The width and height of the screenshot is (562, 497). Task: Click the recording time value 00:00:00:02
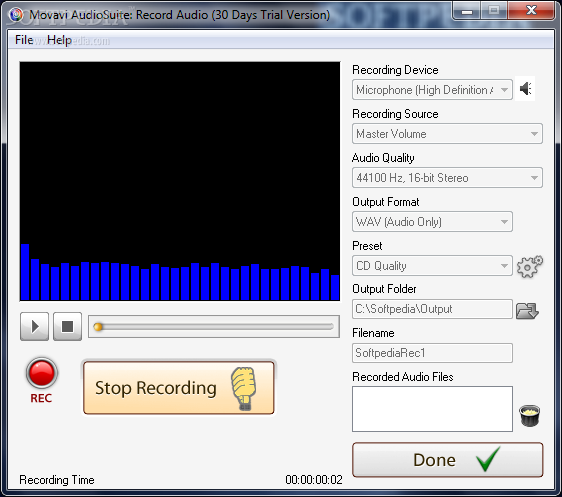(x=314, y=480)
